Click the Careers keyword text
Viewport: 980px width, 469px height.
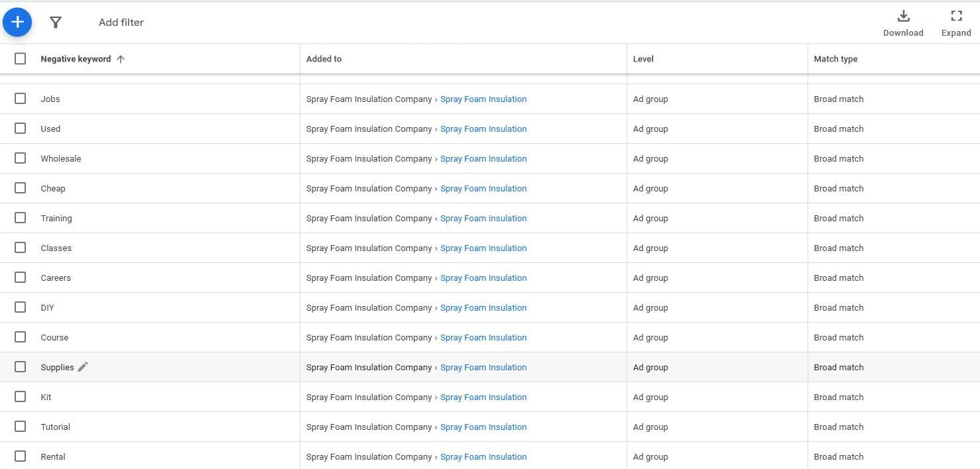tap(56, 278)
